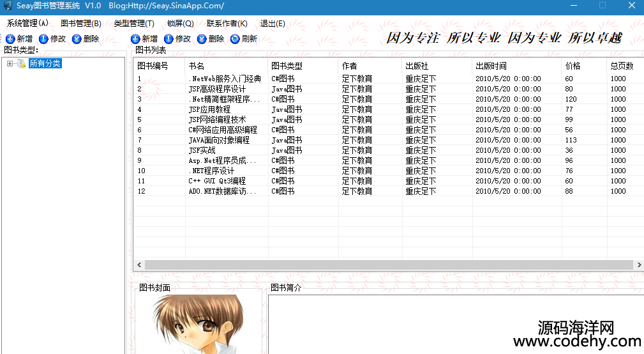Click the 新增 icon under 图书类型 toolbar
This screenshot has height=354, width=644.
[10, 39]
